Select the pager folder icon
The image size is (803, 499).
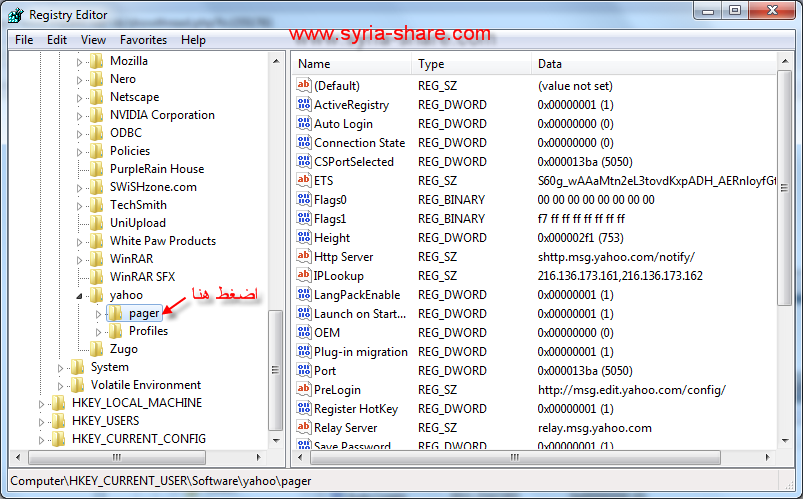click(116, 313)
